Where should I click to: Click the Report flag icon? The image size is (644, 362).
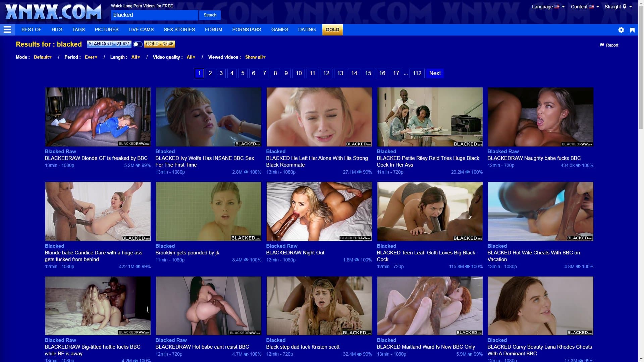pyautogui.click(x=601, y=45)
